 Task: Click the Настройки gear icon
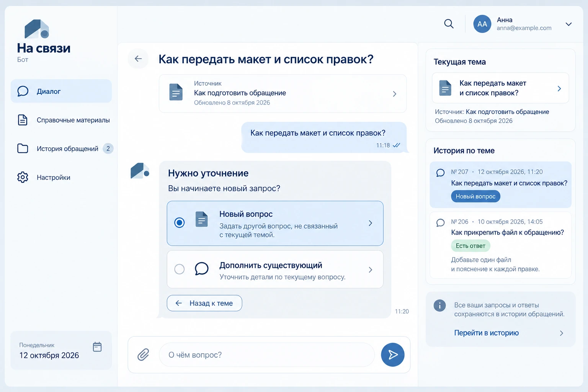tap(23, 177)
